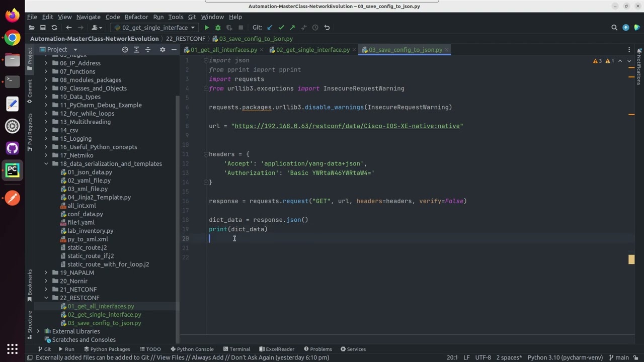The height and width of the screenshot is (362, 644).
Task: Open the Project panel options gear
Action: click(163, 50)
